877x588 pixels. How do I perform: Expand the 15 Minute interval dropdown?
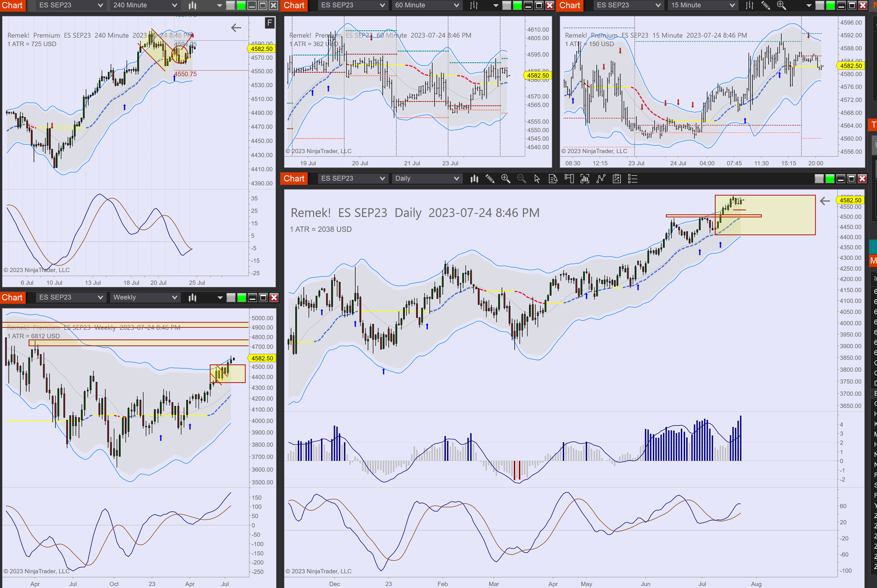(702, 5)
